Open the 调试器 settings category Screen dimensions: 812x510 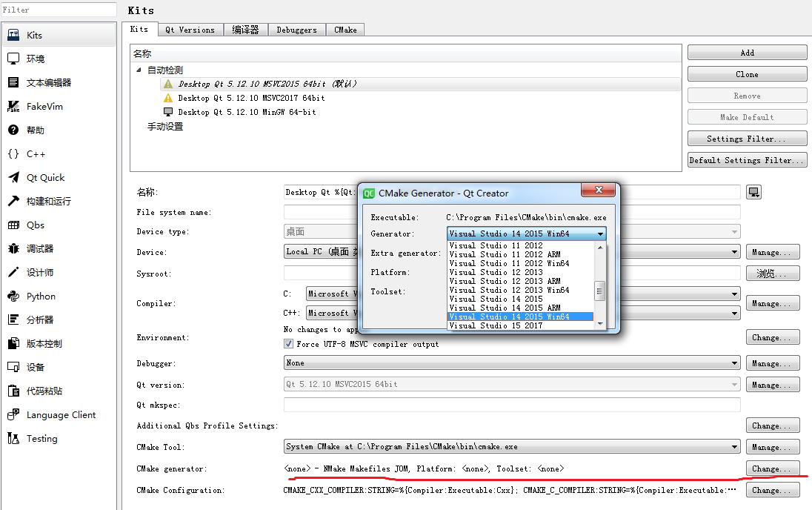59,249
